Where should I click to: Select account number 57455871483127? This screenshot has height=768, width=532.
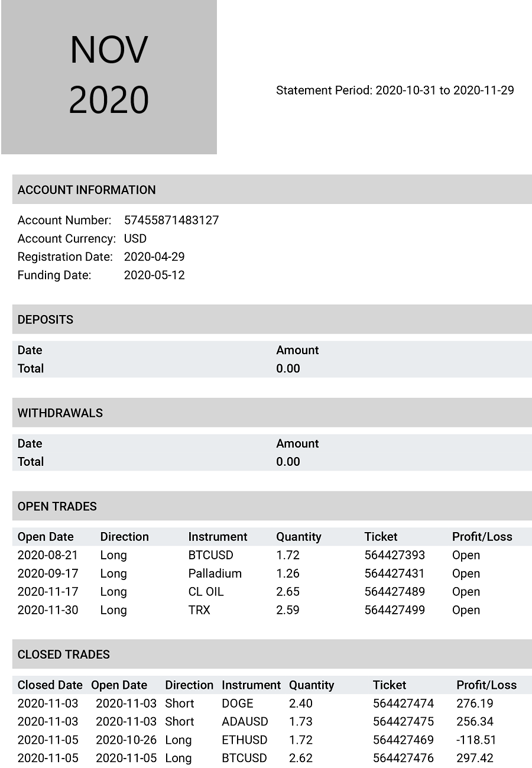[x=171, y=220]
